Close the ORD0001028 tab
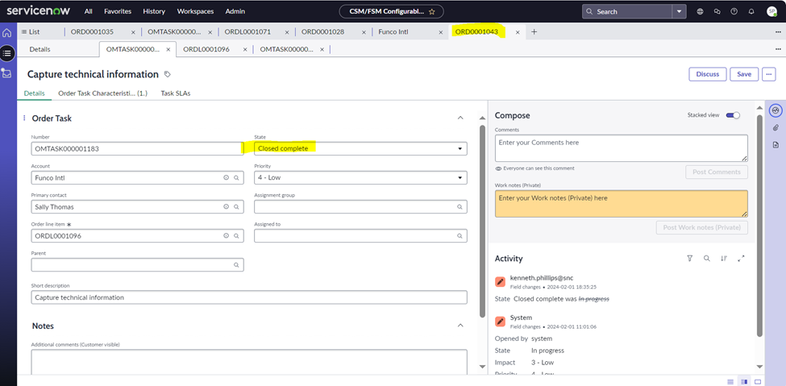This screenshot has width=786, height=386. [x=364, y=32]
